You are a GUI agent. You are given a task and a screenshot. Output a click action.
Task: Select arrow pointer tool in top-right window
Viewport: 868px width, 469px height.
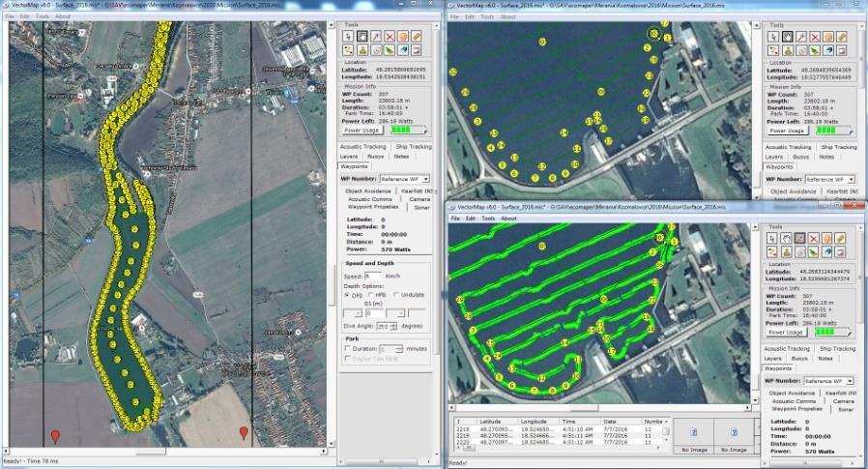(x=773, y=37)
